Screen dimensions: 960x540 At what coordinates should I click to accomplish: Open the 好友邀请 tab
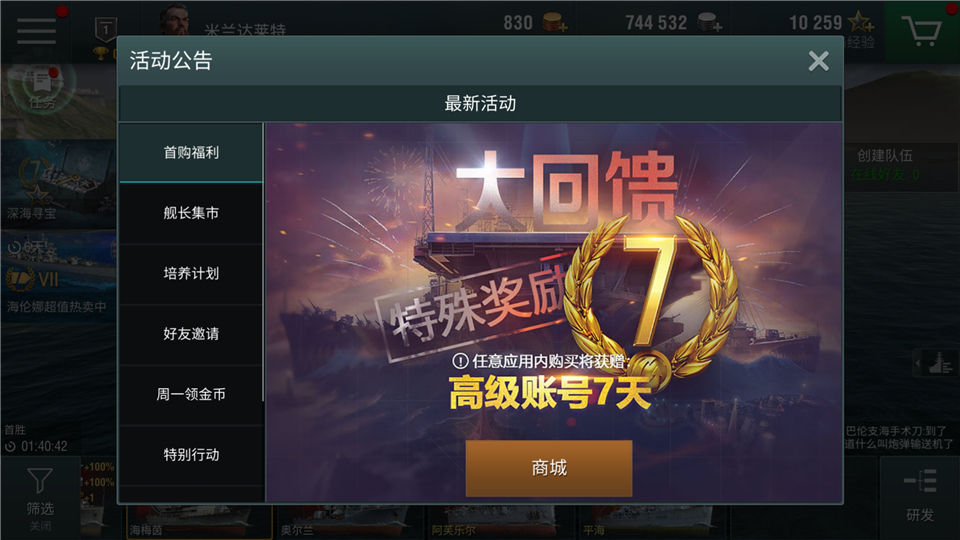pyautogui.click(x=191, y=334)
